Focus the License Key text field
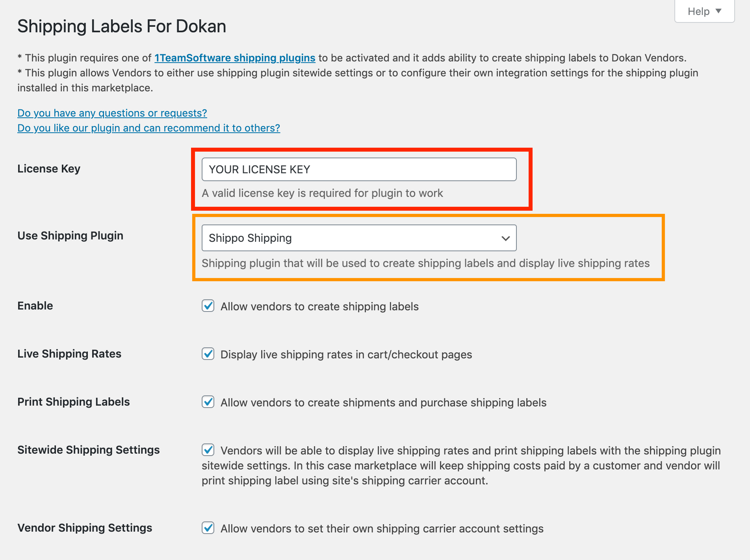The height and width of the screenshot is (560, 750). tap(359, 169)
